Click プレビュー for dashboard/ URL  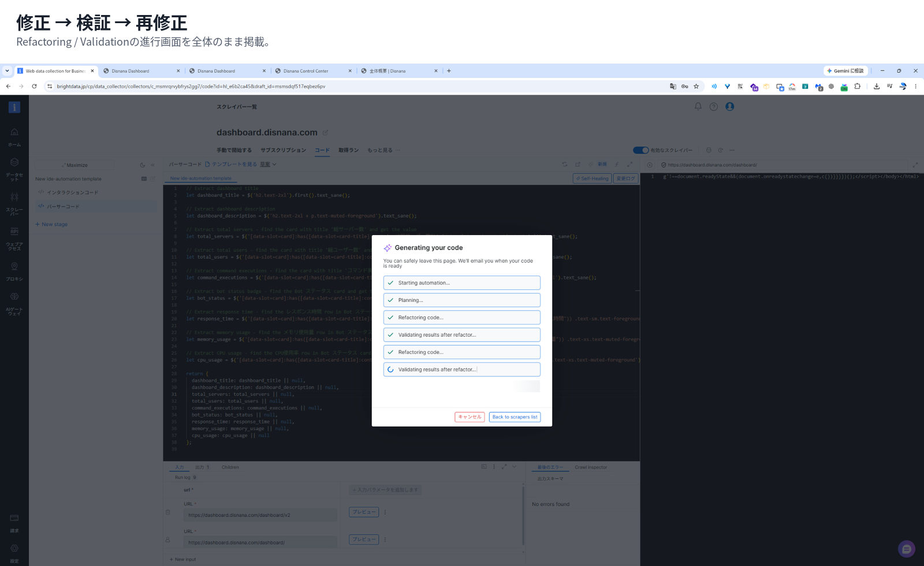coord(364,539)
